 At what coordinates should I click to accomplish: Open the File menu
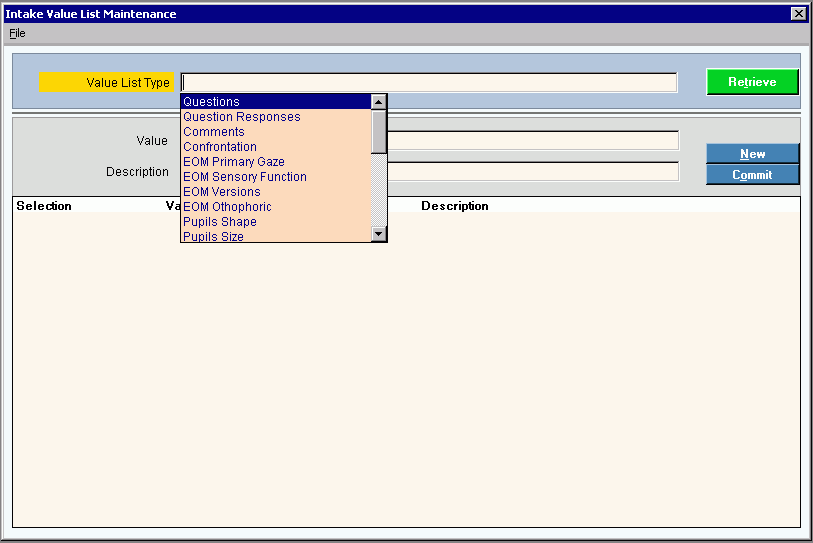point(17,33)
